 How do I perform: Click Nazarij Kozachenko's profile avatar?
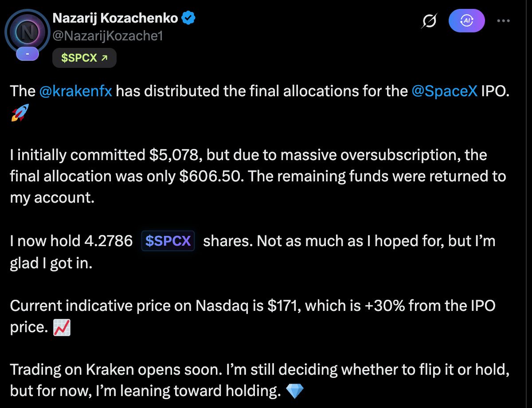click(x=27, y=32)
